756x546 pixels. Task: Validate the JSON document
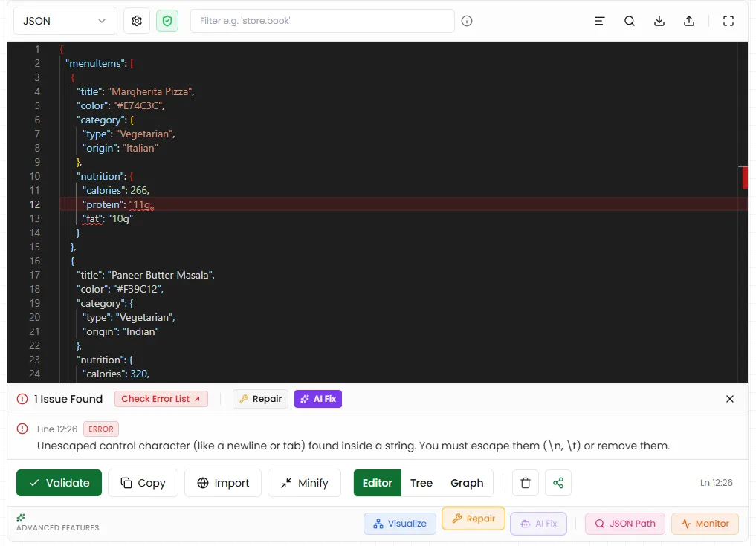coord(59,483)
